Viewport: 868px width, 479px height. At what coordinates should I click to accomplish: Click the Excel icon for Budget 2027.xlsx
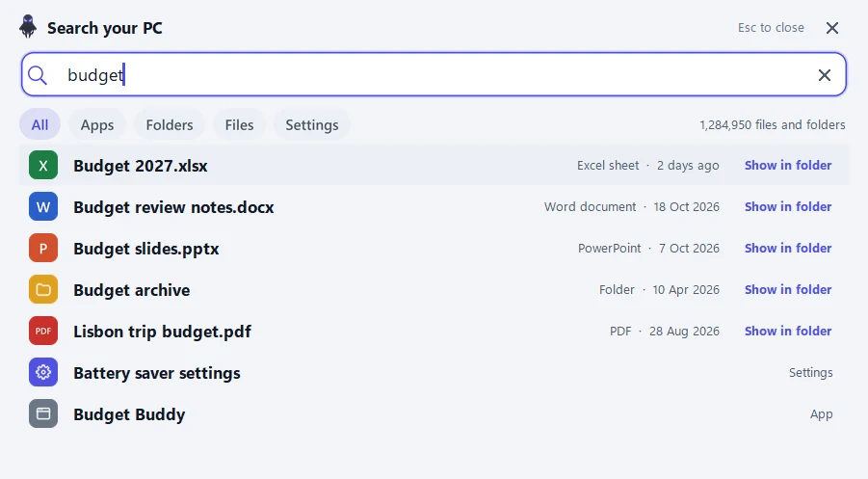pyautogui.click(x=43, y=165)
